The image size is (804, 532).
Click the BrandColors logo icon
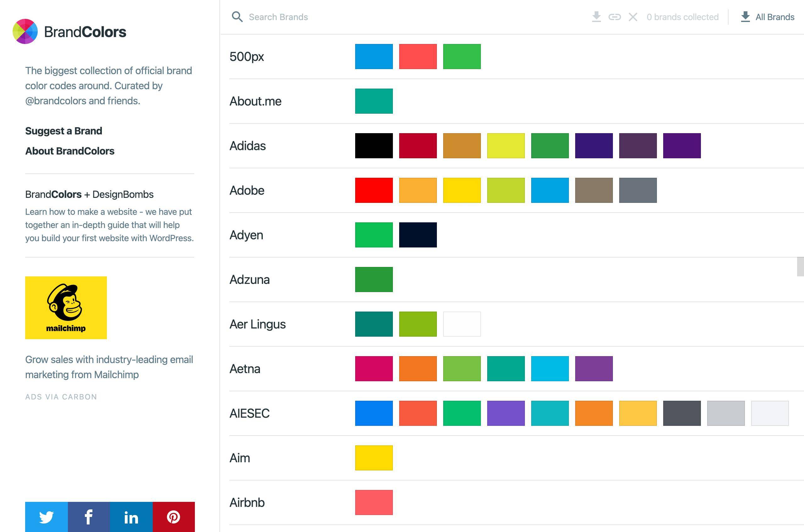click(x=25, y=31)
